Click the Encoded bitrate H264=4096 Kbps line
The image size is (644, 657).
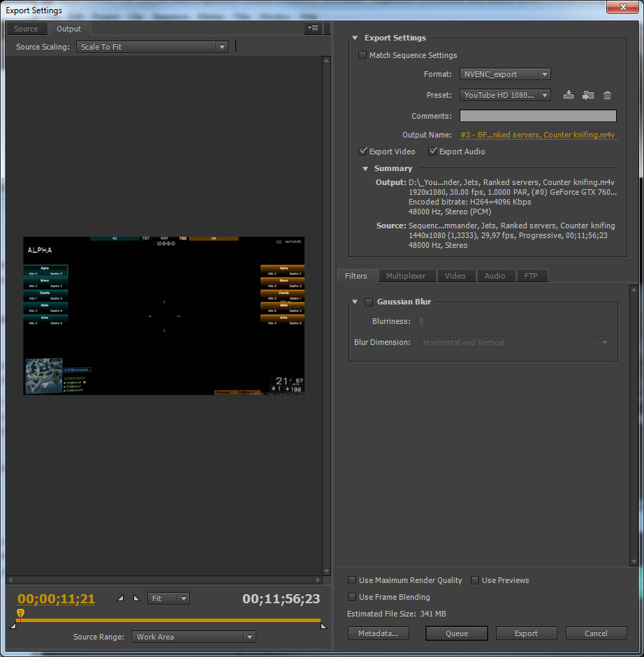[469, 202]
